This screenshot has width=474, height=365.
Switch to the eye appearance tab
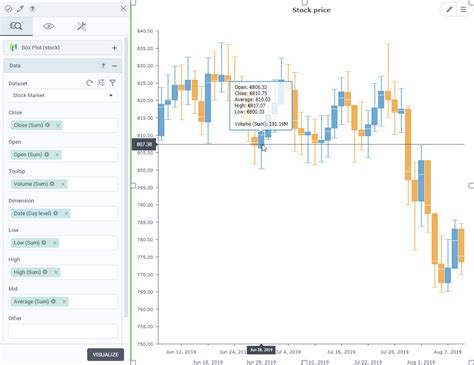(x=49, y=26)
